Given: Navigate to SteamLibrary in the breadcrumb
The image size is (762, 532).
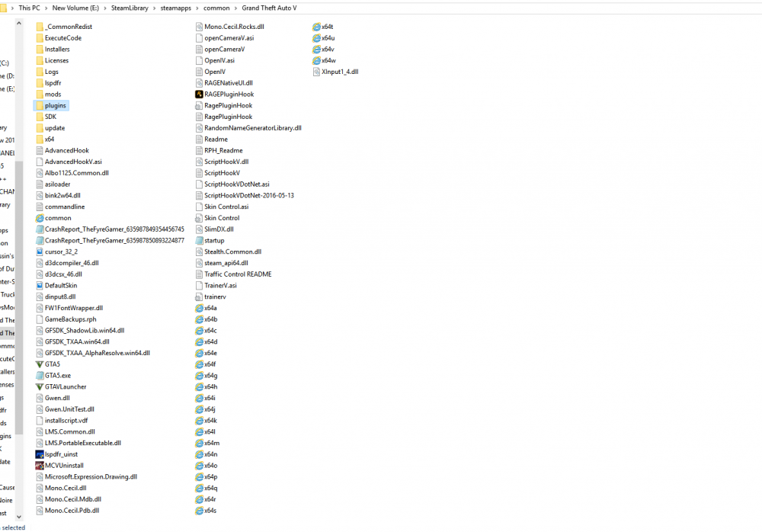Looking at the screenshot, I should pyautogui.click(x=130, y=8).
